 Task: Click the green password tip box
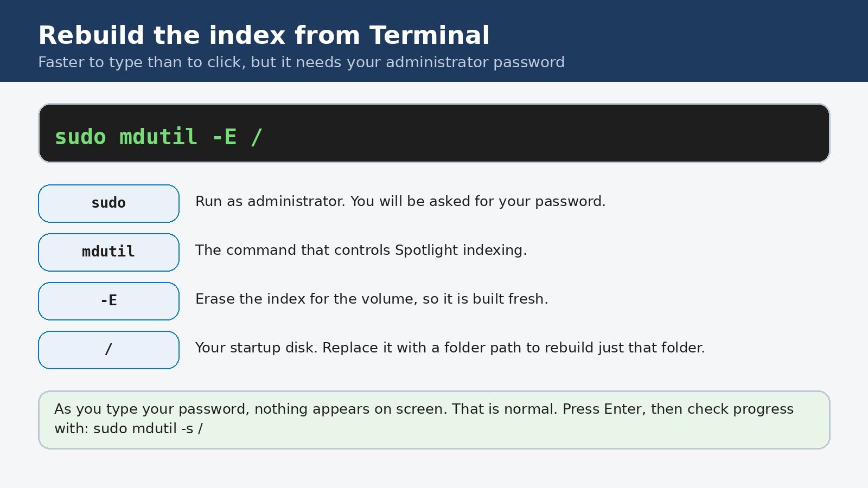434,420
